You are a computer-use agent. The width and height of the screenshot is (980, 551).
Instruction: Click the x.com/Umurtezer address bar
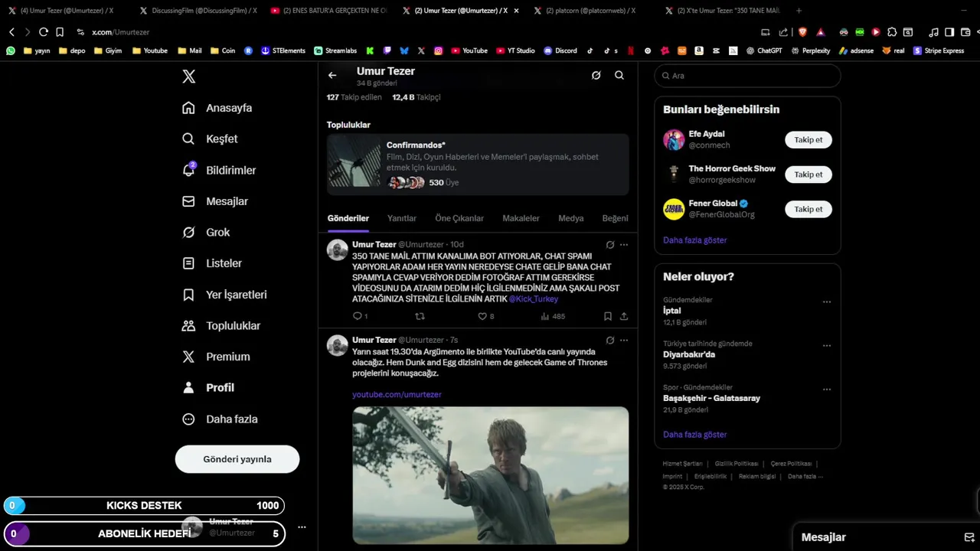pos(120,32)
